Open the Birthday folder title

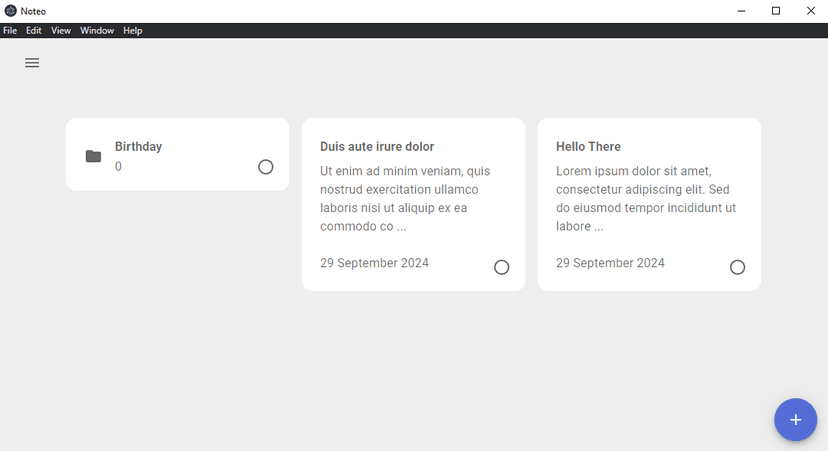138,146
